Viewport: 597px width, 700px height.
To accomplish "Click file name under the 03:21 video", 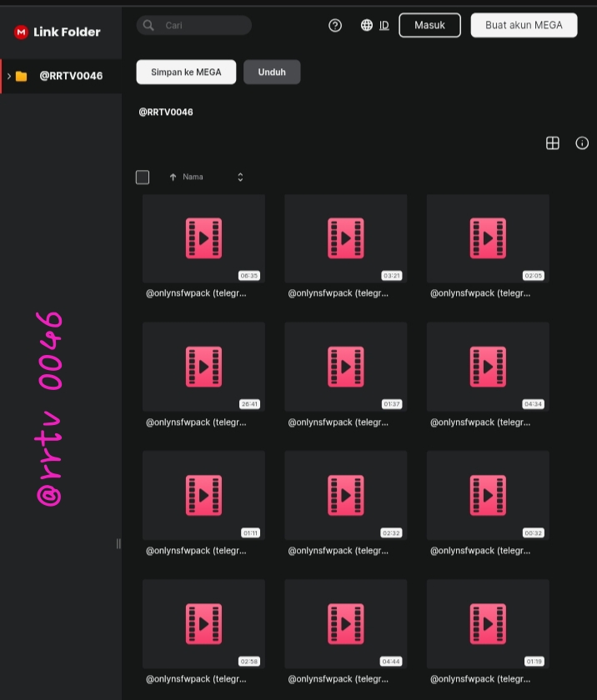I will [x=338, y=293].
